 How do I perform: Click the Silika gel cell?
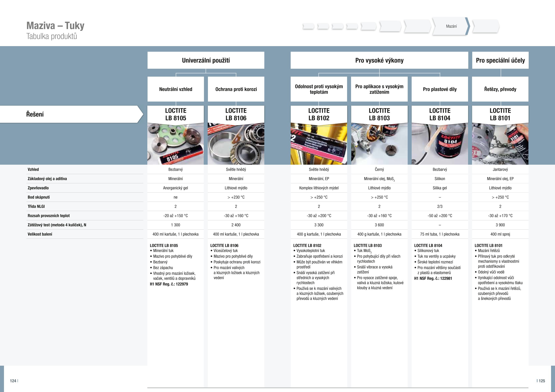click(x=440, y=188)
